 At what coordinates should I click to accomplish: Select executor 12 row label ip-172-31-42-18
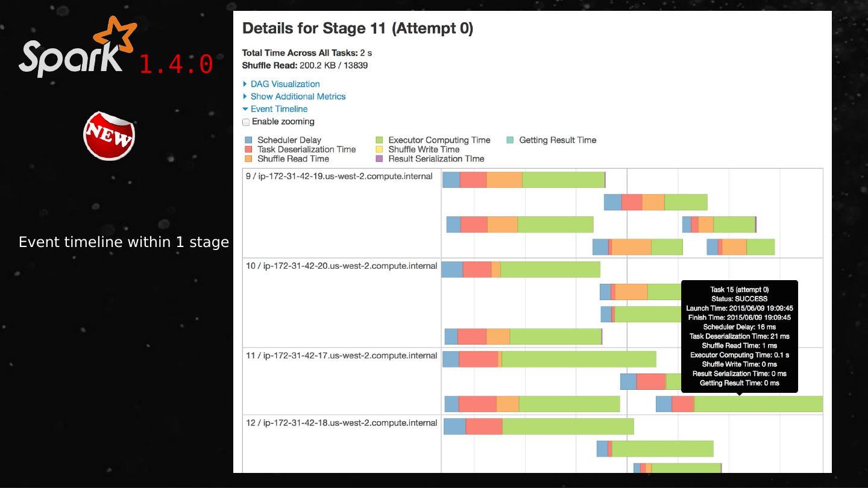tap(341, 423)
